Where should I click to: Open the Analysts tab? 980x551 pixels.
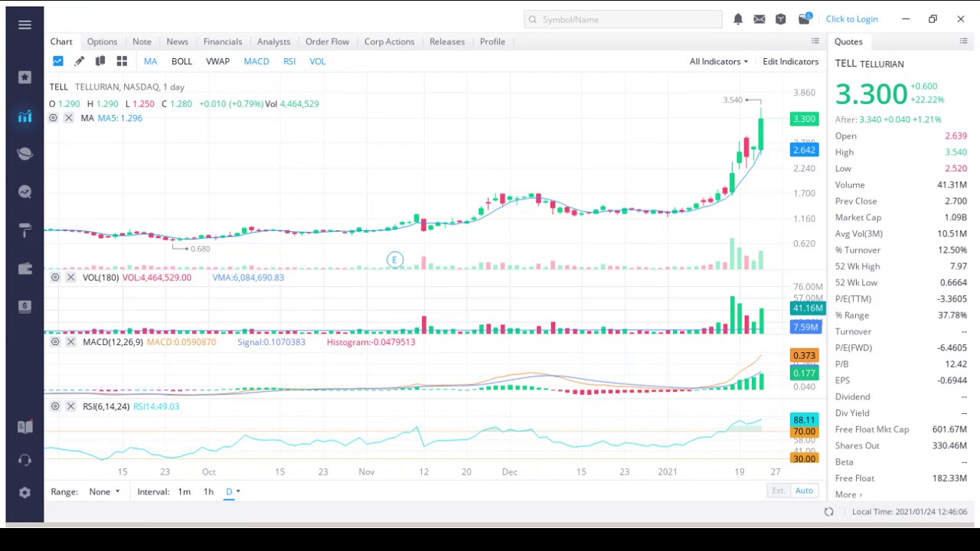(273, 41)
